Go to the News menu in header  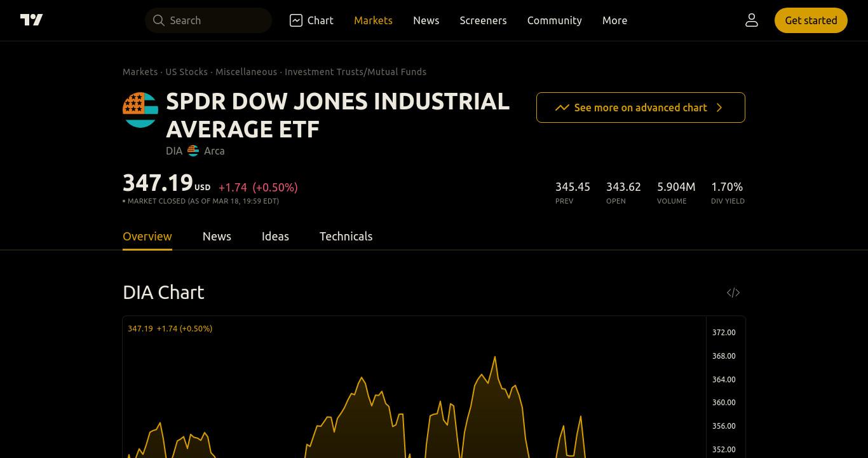click(x=426, y=20)
